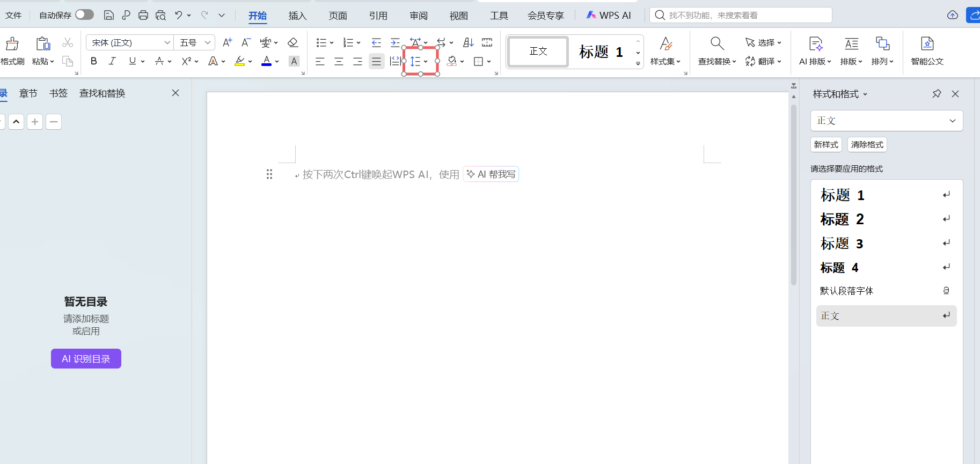Click the sort (A-Z) icon
Screen dimensions: 980x464
(469, 42)
